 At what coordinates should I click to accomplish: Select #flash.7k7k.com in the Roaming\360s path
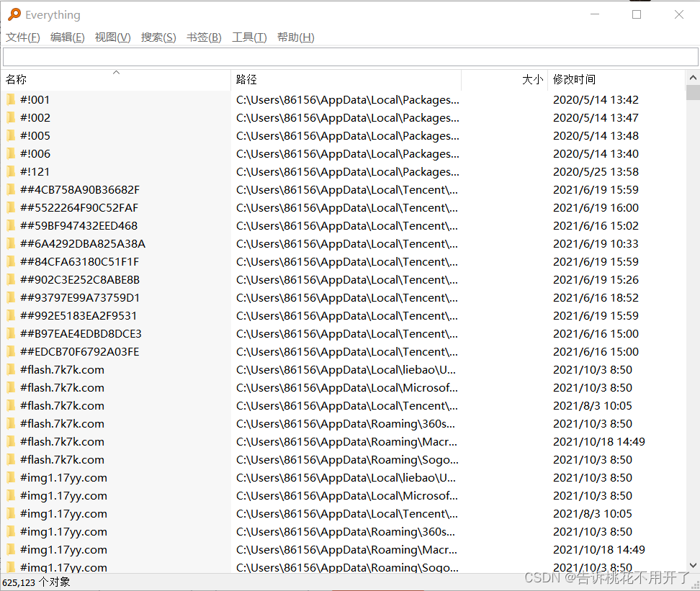coord(62,423)
